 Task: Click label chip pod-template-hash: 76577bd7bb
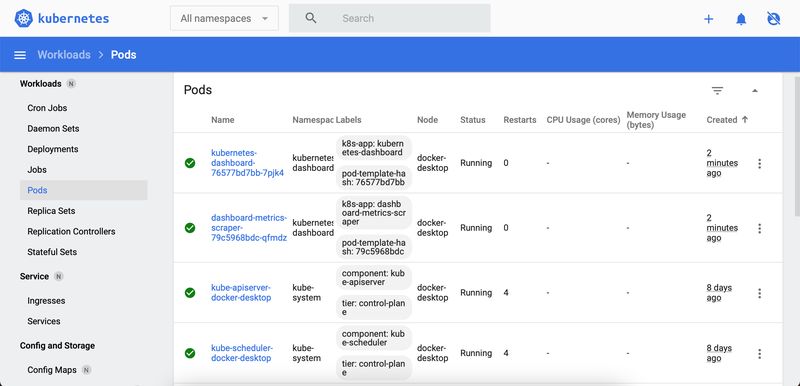tap(373, 177)
